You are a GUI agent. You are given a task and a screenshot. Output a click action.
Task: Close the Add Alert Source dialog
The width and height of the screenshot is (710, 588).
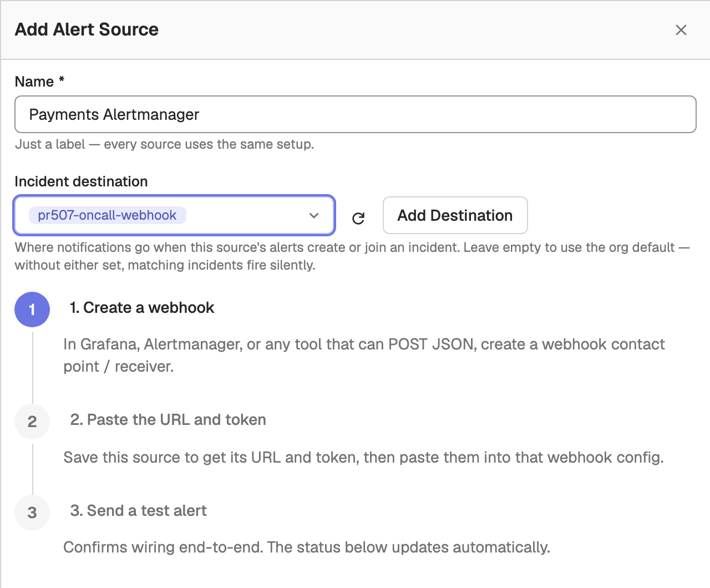(x=681, y=30)
